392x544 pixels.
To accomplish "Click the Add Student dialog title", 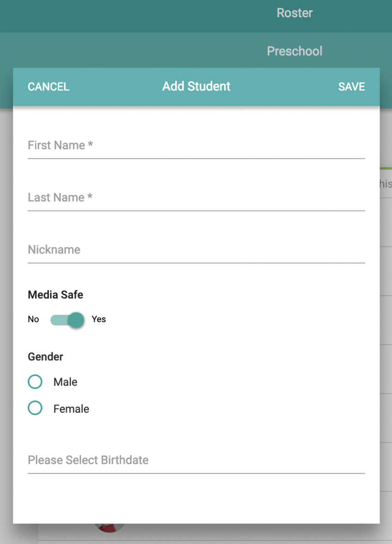I will tap(196, 86).
